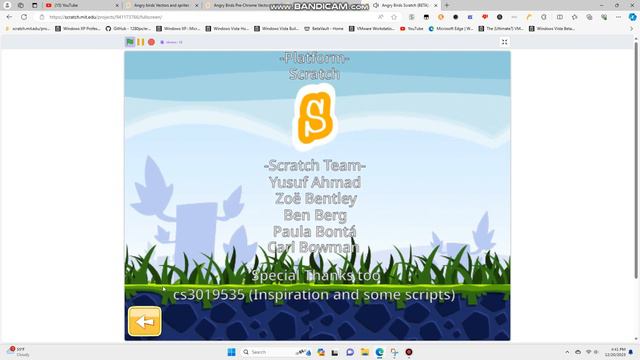Screen dimensions: 640x360
Task: Open the GitHub bookmark
Action: point(128,29)
